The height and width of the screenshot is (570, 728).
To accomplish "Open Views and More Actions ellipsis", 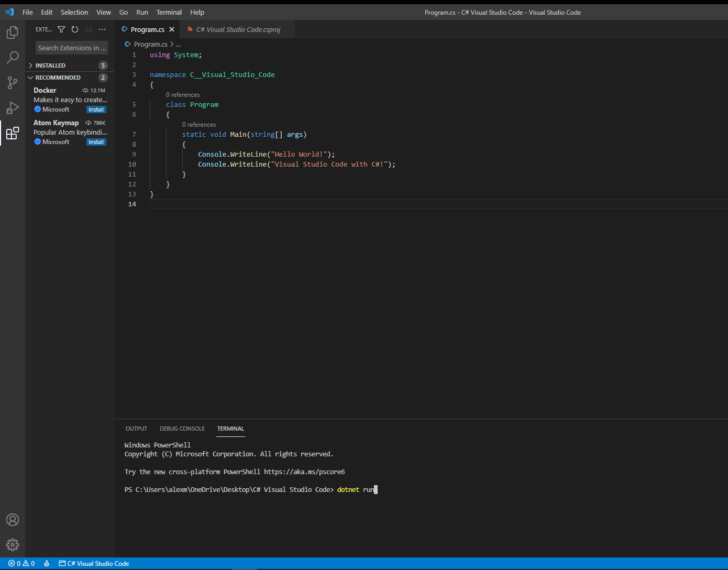I will pyautogui.click(x=102, y=29).
